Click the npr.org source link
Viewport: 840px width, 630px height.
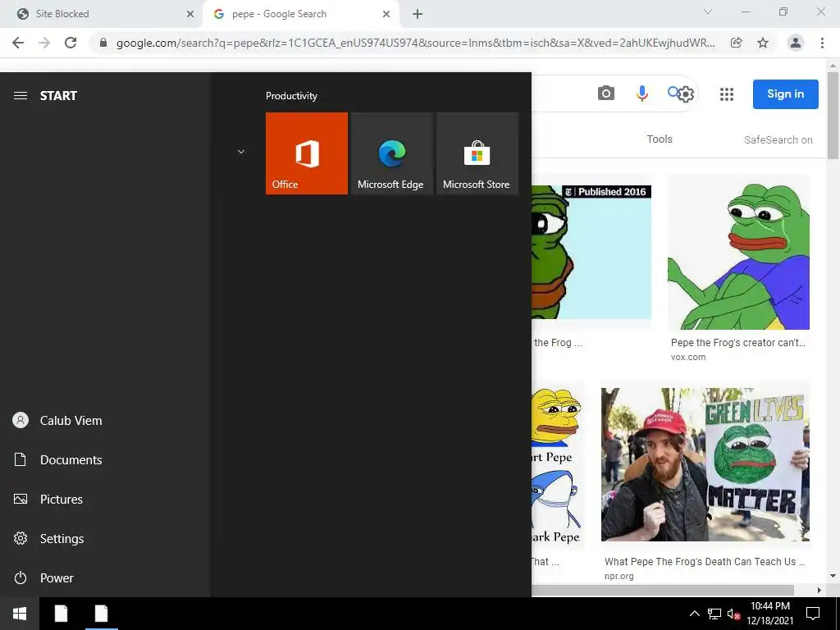[619, 576]
